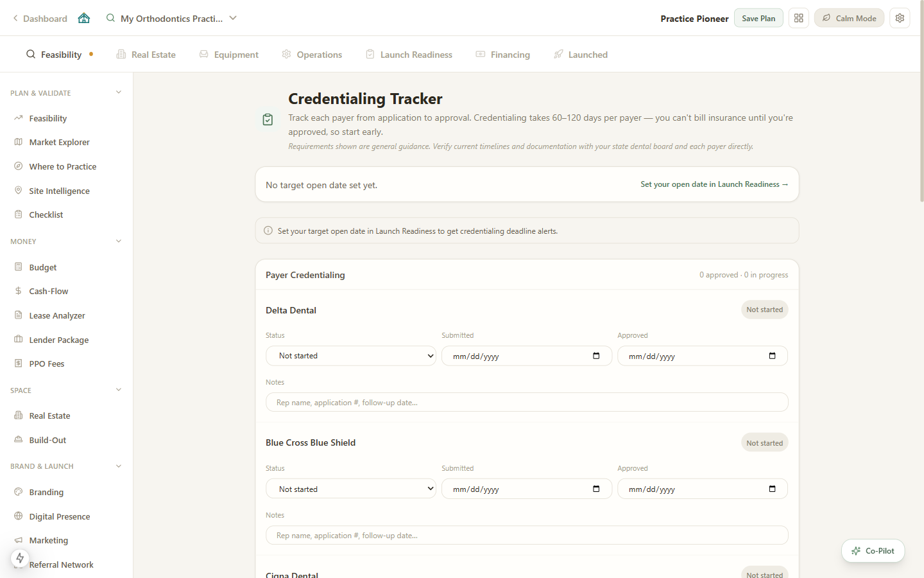The image size is (924, 578).
Task: Click the search magnifier icon in header
Action: pos(110,18)
